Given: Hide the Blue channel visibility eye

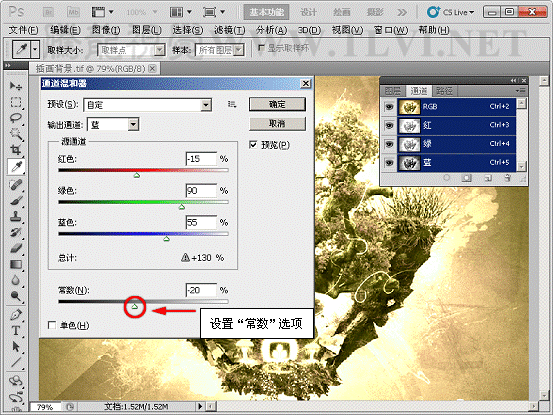Looking at the screenshot, I should tap(389, 163).
